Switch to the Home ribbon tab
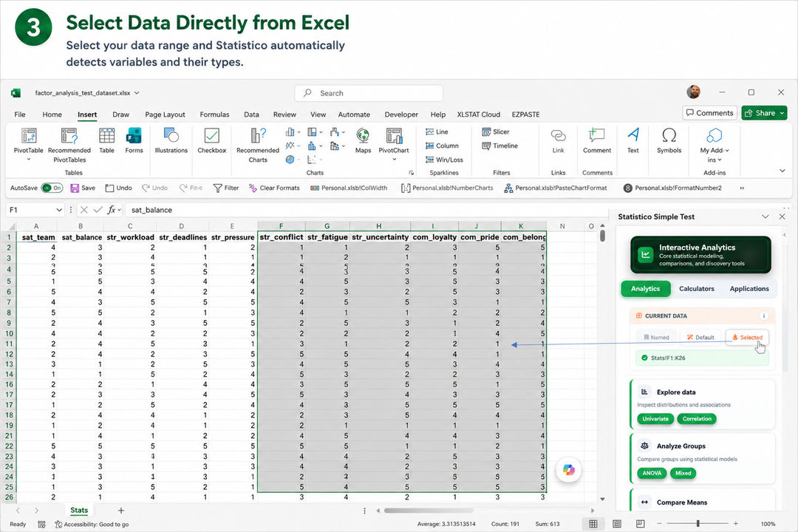798x532 pixels. coord(52,115)
